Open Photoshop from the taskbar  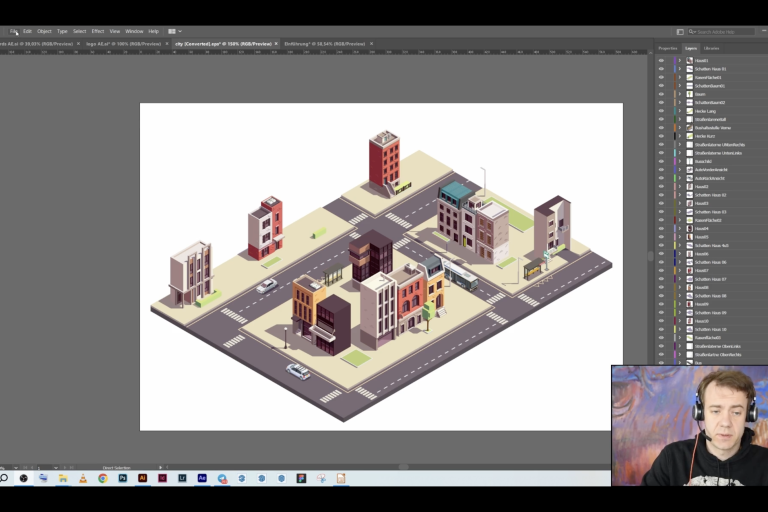point(122,478)
